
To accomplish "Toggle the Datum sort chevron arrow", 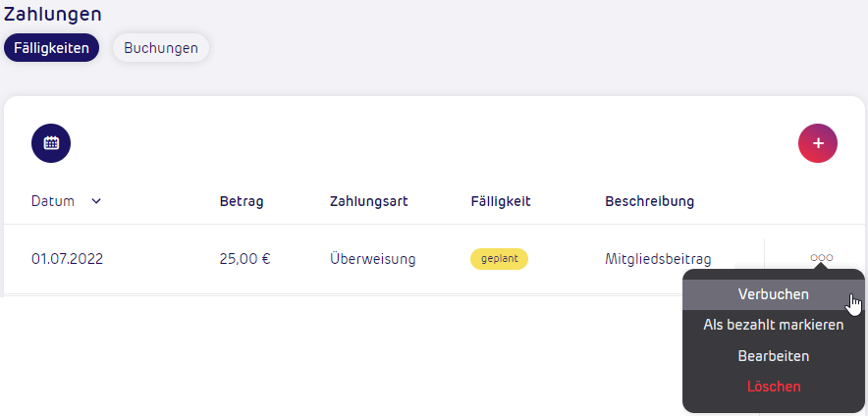I will pos(96,201).
